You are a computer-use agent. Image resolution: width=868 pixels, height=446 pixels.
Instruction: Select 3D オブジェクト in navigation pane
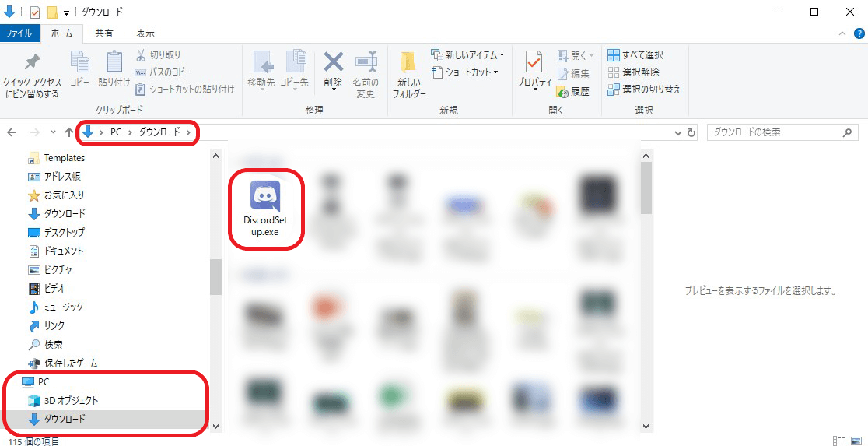[63, 400]
